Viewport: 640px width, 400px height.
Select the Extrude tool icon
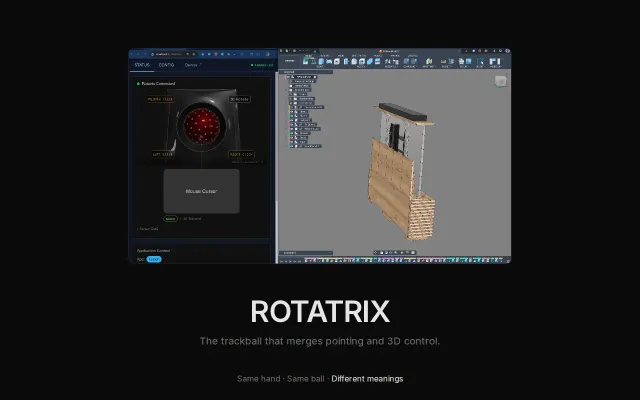click(321, 62)
